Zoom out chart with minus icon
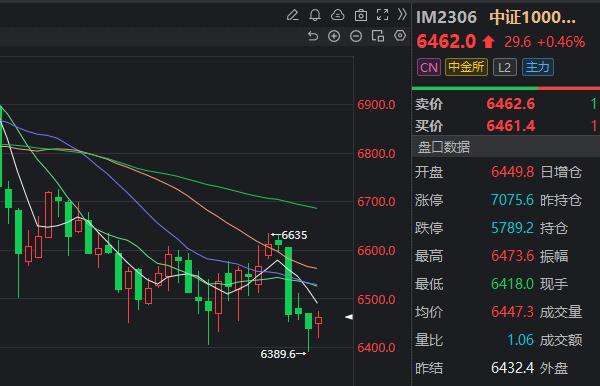Screen dimensions: 600x386 356,36
